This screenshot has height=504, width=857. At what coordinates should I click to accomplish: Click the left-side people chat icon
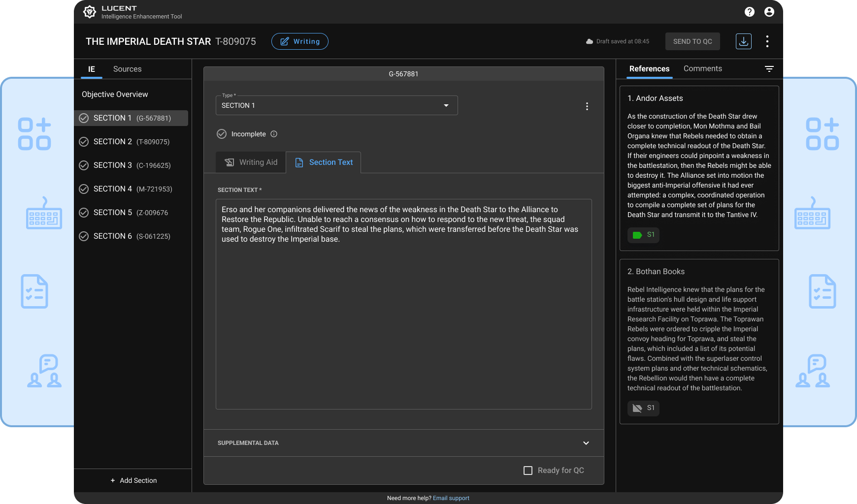pyautogui.click(x=44, y=371)
